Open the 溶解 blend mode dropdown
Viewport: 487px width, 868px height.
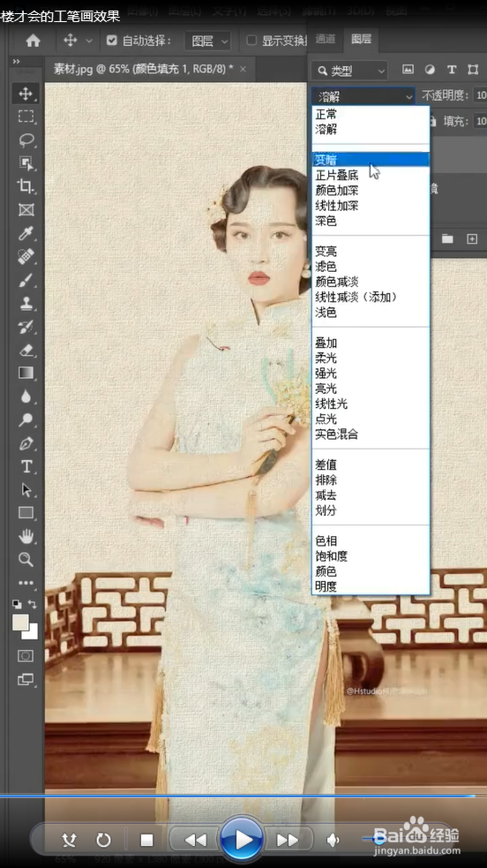click(363, 96)
